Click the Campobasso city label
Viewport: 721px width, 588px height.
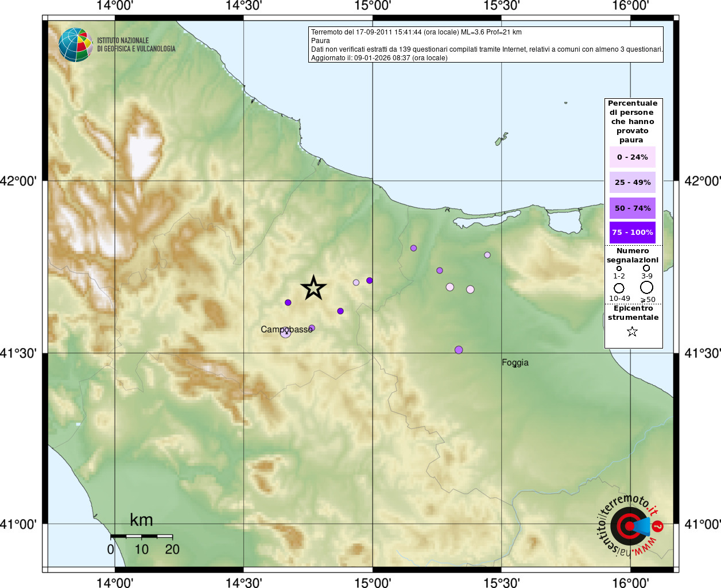[286, 330]
